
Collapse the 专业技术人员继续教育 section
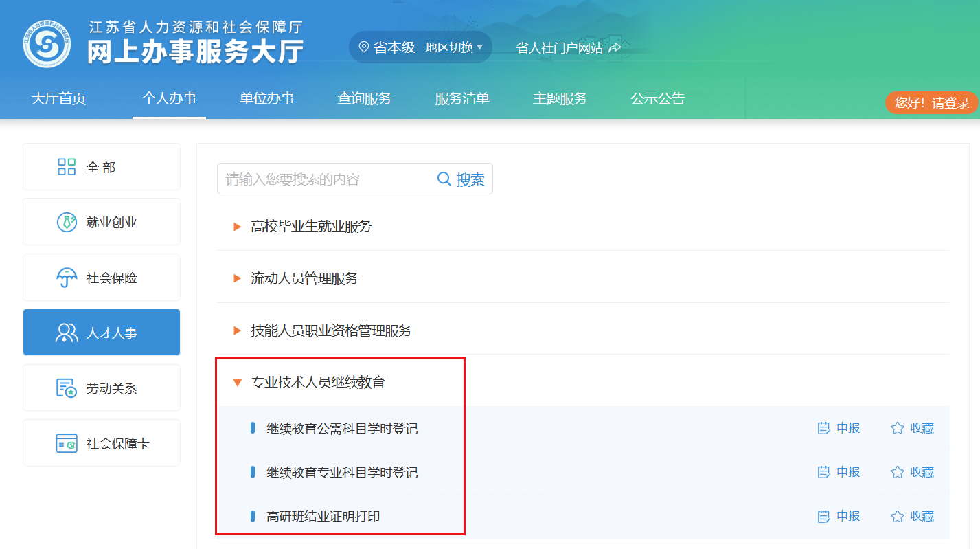pyautogui.click(x=236, y=382)
